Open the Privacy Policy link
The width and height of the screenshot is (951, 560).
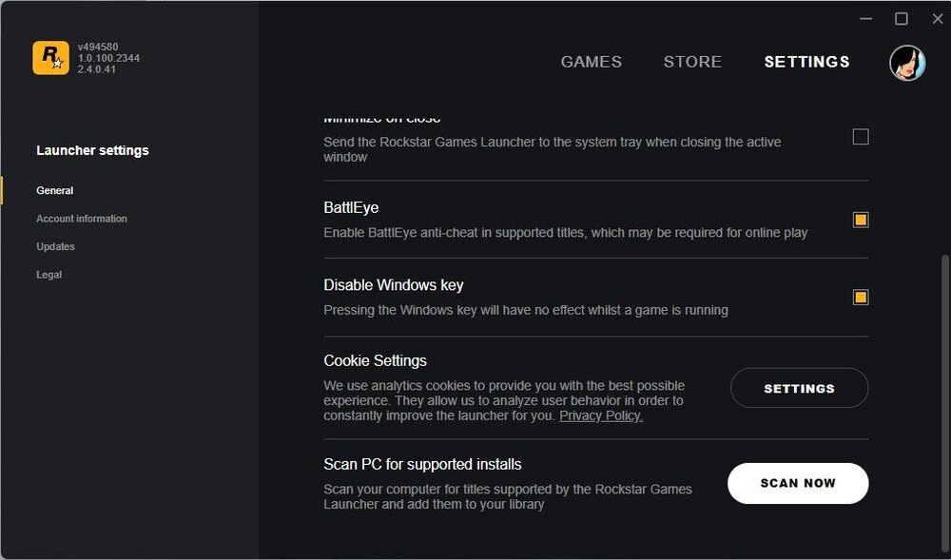(x=600, y=415)
